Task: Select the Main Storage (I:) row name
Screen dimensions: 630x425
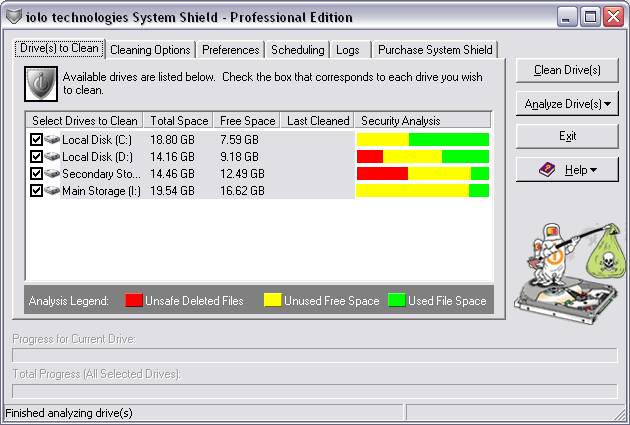Action: point(101,191)
